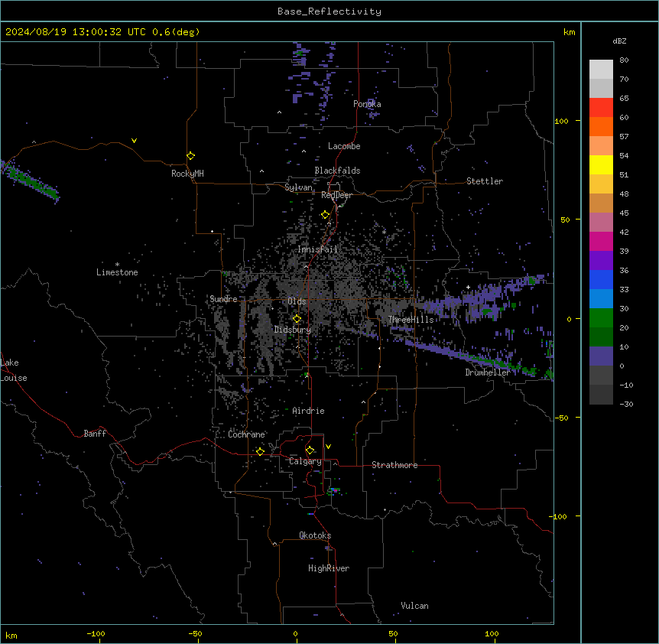Click the Didsbury label
The height and width of the screenshot is (644, 659).
click(293, 330)
